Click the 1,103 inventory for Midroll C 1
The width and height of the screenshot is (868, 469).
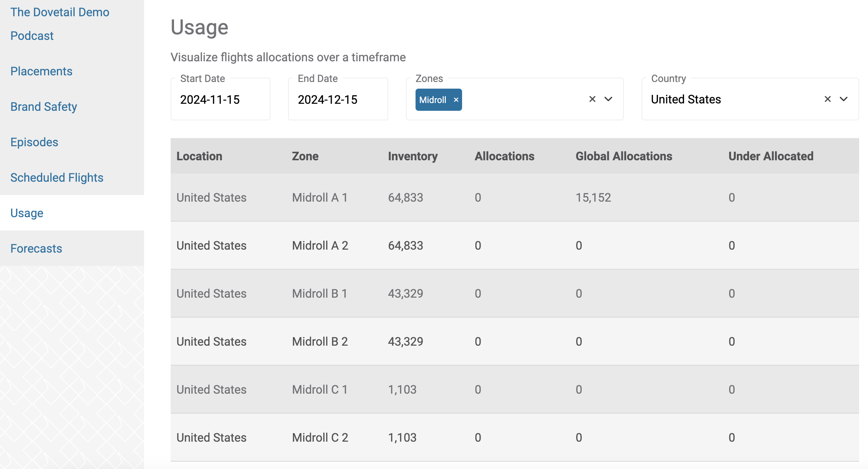[402, 390]
